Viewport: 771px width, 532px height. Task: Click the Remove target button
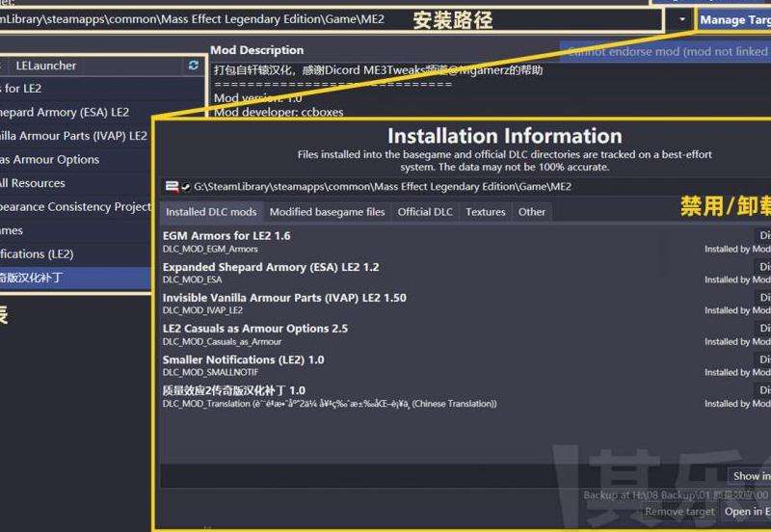[679, 512]
